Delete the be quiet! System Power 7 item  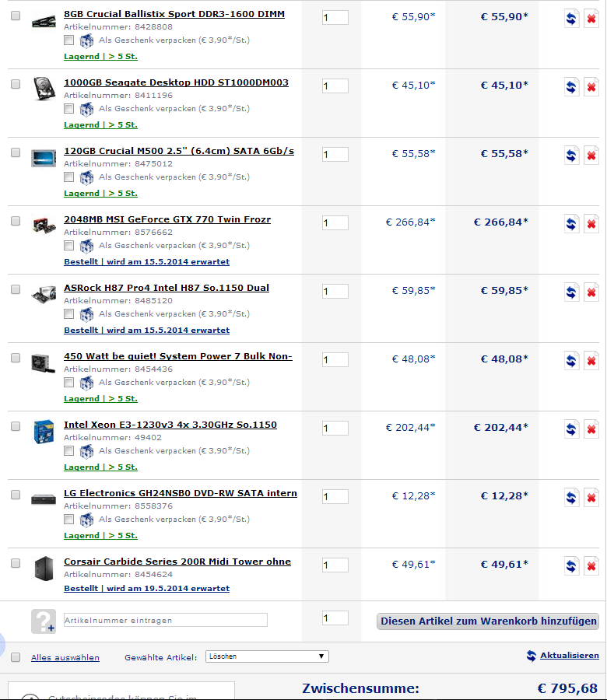591,361
